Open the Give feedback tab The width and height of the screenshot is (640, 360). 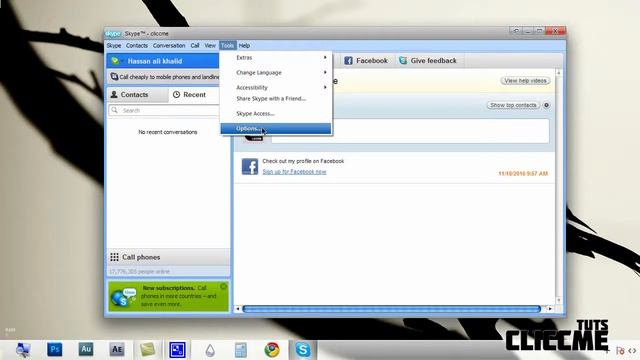tap(428, 61)
